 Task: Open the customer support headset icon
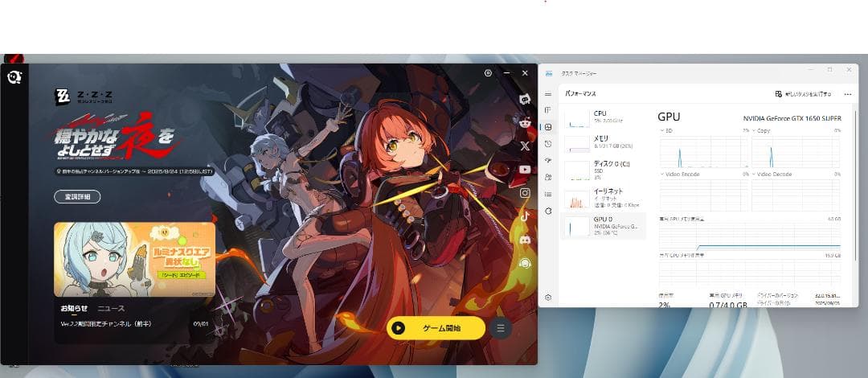pos(525,263)
